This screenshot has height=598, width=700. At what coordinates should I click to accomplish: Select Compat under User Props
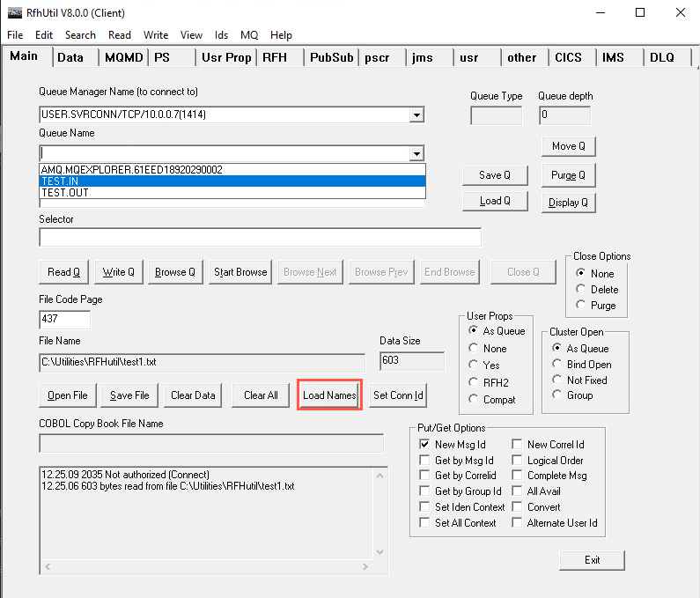coord(492,399)
